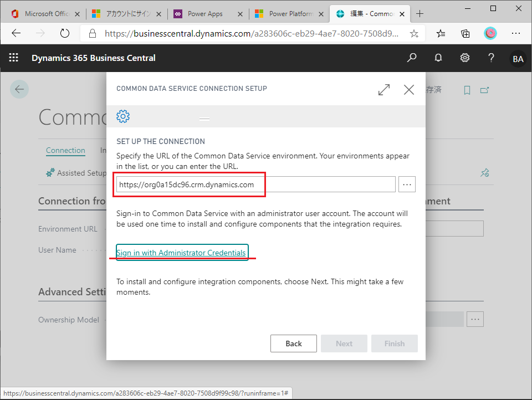
Task: Click the SET UP THE CONNECTION heading
Action: coord(161,141)
